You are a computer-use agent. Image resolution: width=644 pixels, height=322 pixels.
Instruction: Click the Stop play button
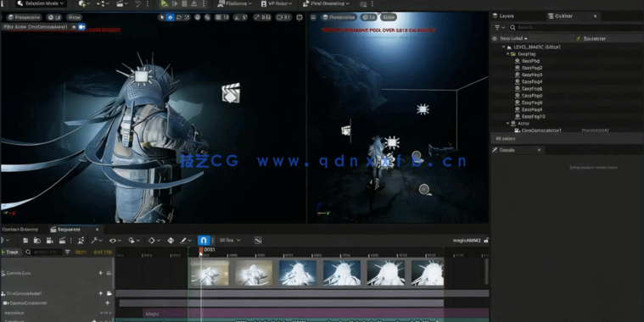tap(184, 3)
